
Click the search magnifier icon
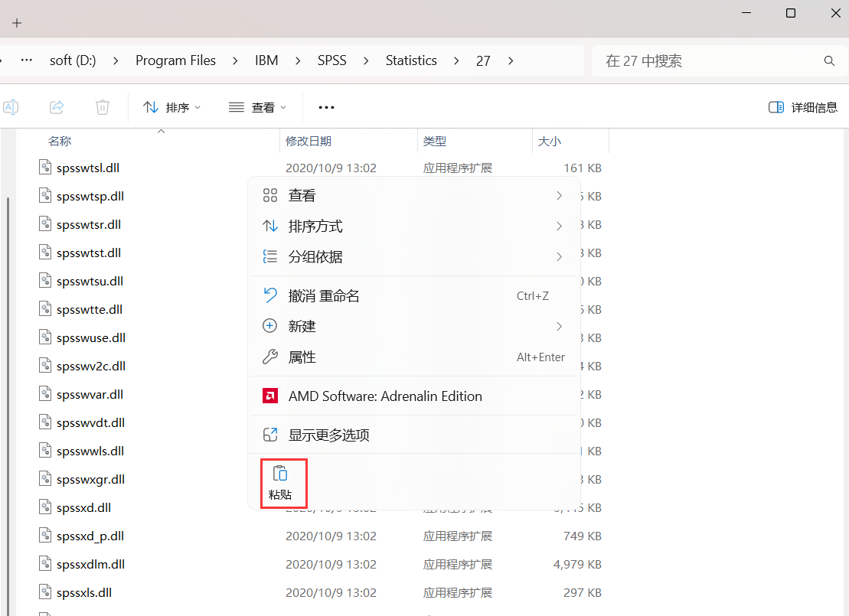pyautogui.click(x=829, y=60)
